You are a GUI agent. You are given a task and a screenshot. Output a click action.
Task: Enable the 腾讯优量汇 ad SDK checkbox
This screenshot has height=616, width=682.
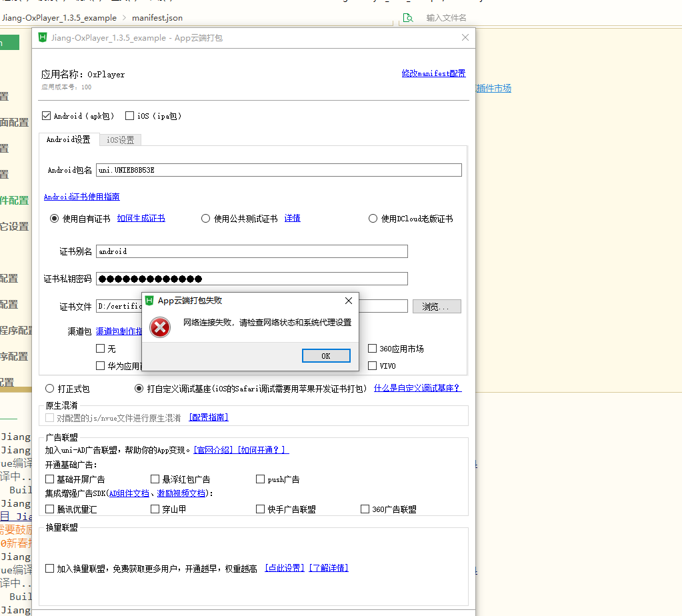pos(50,509)
